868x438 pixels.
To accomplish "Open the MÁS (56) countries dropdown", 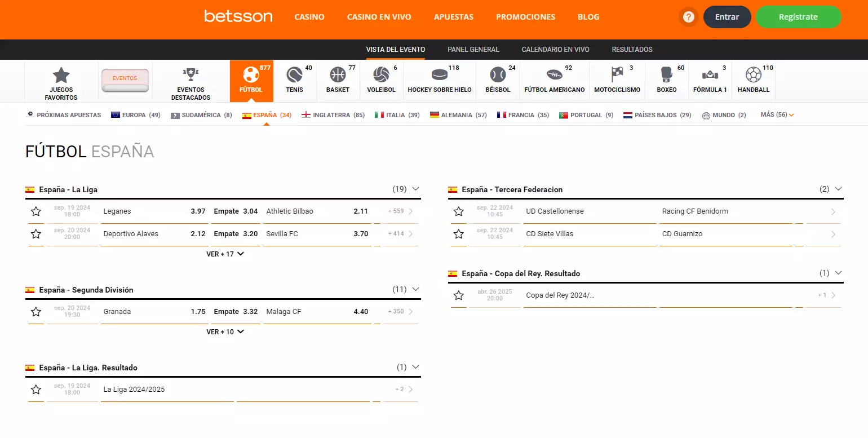I will click(x=777, y=115).
